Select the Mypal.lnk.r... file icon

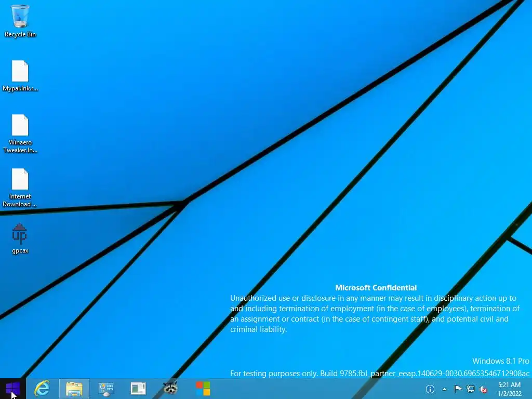tap(20, 76)
